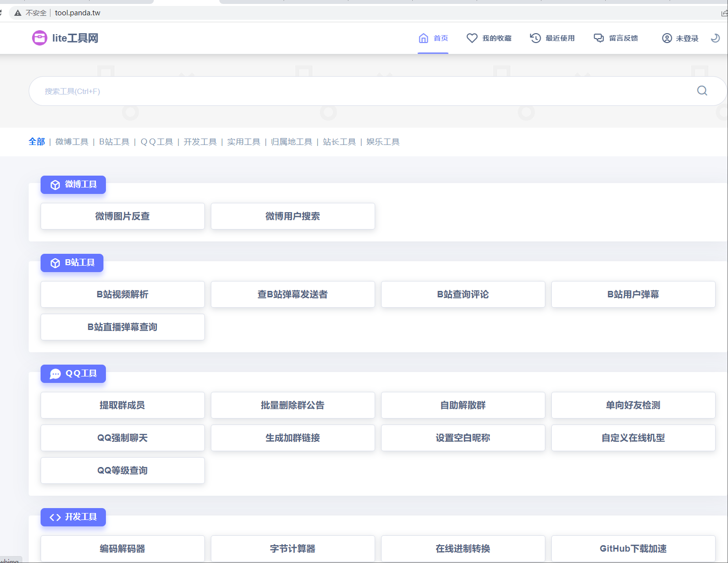
Task: Select the 开发工具 category filter link
Action: point(200,142)
